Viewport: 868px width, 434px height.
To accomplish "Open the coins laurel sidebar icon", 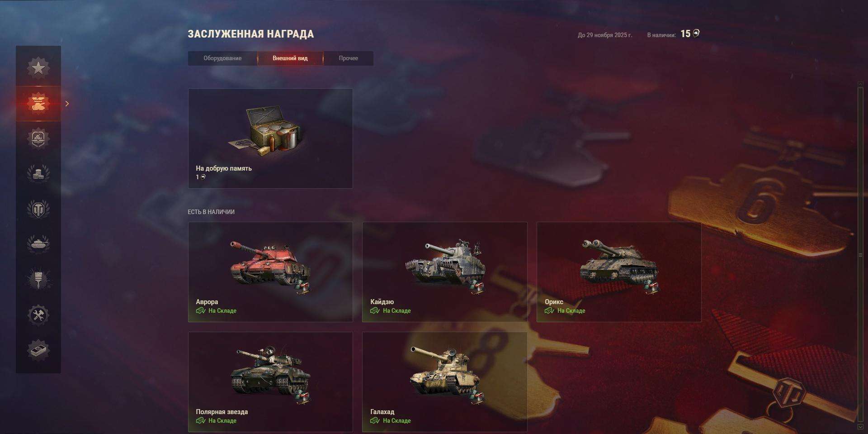I will 38,173.
